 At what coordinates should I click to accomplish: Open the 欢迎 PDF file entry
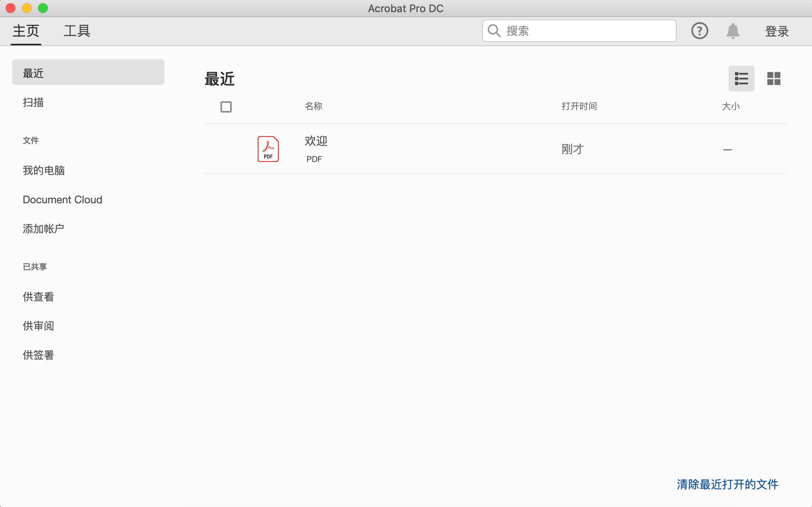pyautogui.click(x=316, y=141)
